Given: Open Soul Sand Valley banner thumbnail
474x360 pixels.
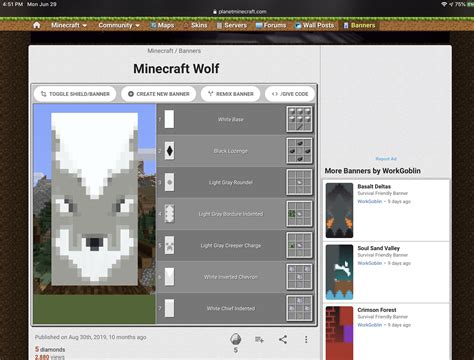Looking at the screenshot, I should tap(339, 272).
